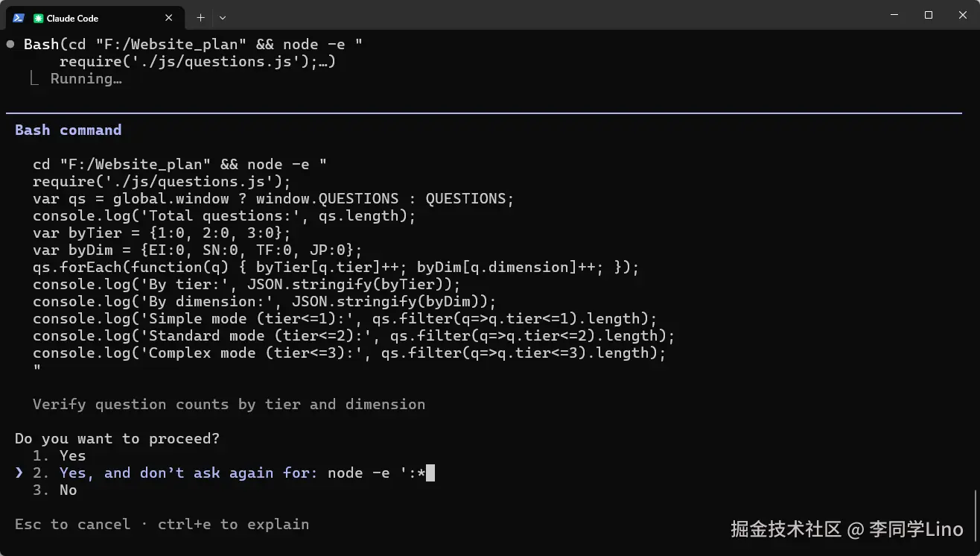
Task: Click the "ctrl+e to explain" hint
Action: pos(233,525)
